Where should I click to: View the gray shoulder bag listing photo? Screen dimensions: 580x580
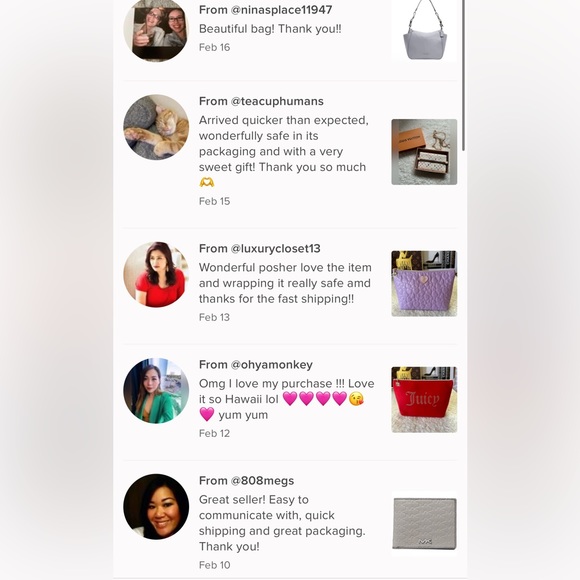[x=424, y=30]
